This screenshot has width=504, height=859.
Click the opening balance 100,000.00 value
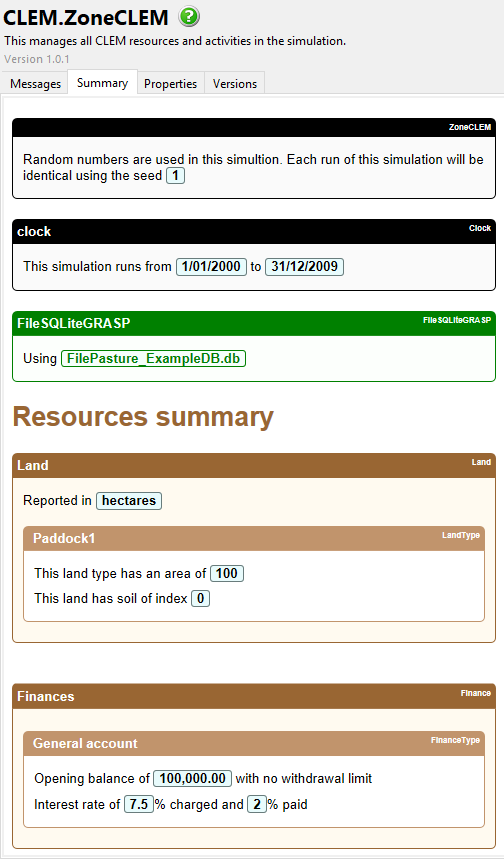tap(192, 778)
